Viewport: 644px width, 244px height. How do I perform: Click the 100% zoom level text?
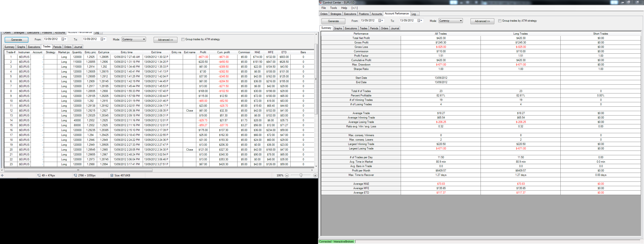280,175
